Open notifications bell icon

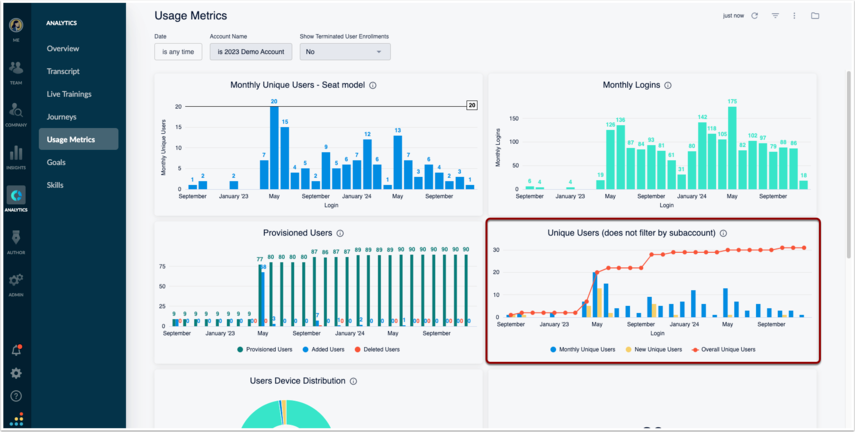[x=16, y=351]
